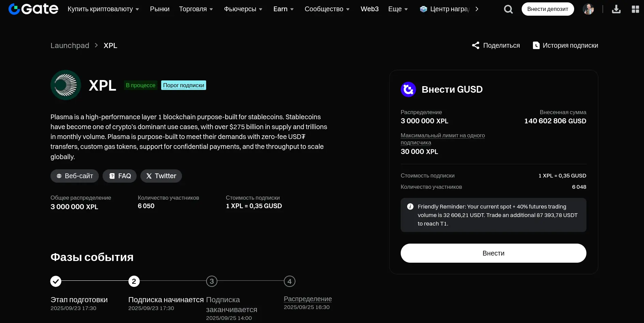Click the GUSD coin icon

click(408, 89)
